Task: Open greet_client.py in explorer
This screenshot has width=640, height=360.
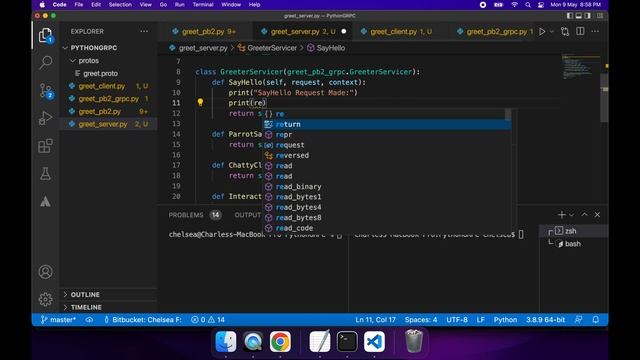Action: click(109, 86)
